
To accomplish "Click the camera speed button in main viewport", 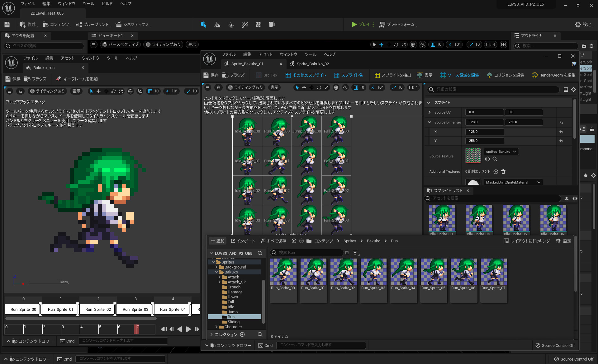I will [491, 44].
